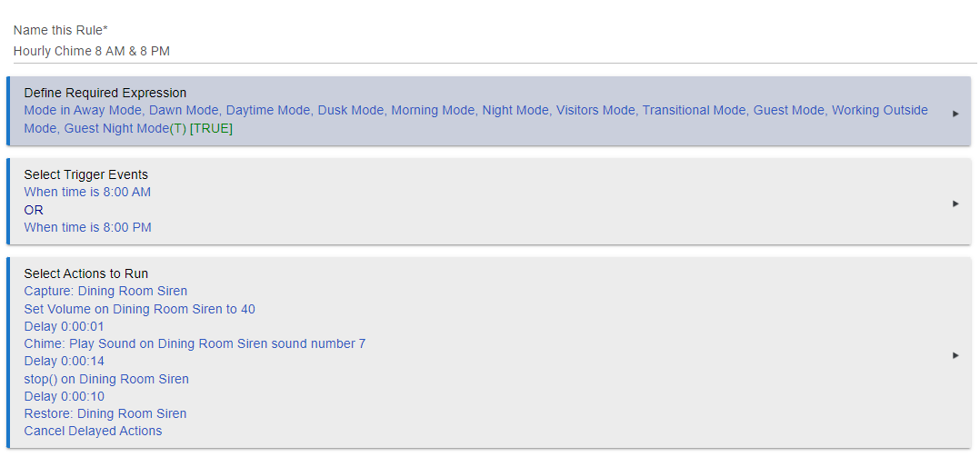980x467 pixels.
Task: Click the mode list required expression text
Action: [x=475, y=119]
